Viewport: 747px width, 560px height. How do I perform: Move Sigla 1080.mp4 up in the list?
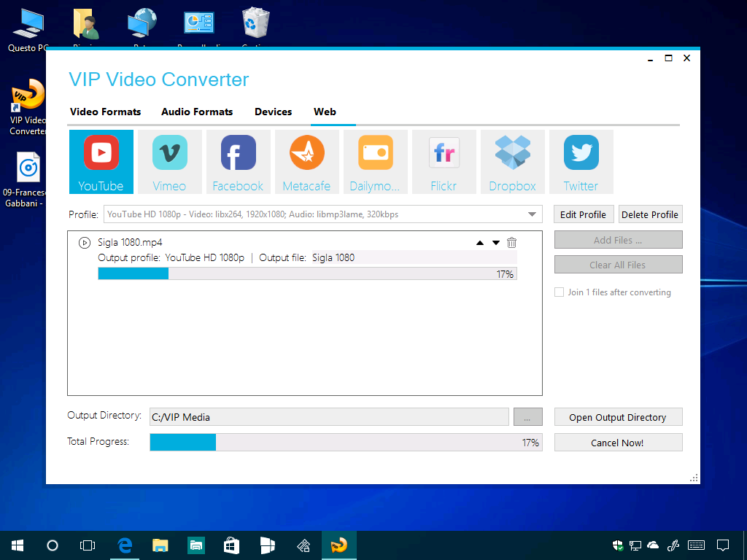[x=480, y=243]
